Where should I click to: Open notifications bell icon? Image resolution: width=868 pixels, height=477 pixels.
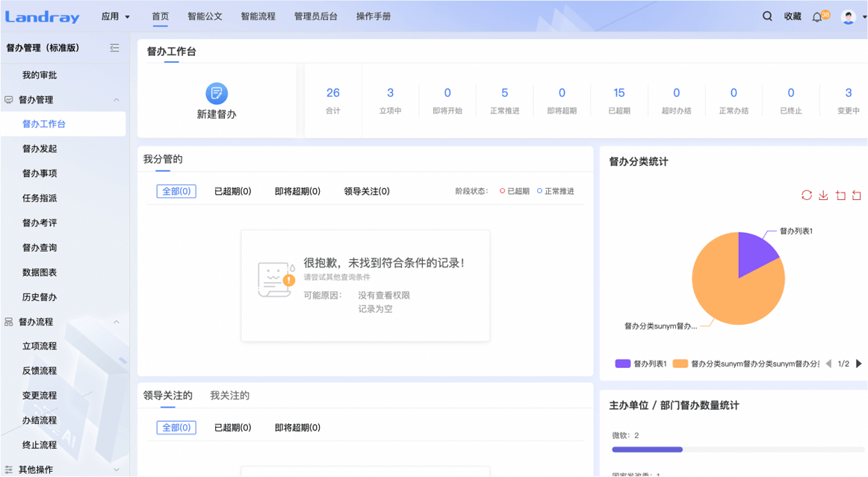pyautogui.click(x=817, y=17)
